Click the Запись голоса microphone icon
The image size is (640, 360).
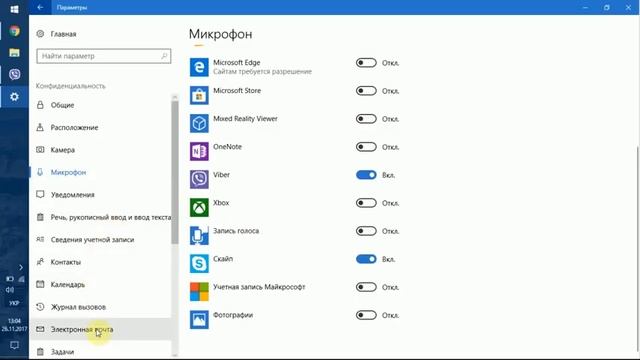199,236
